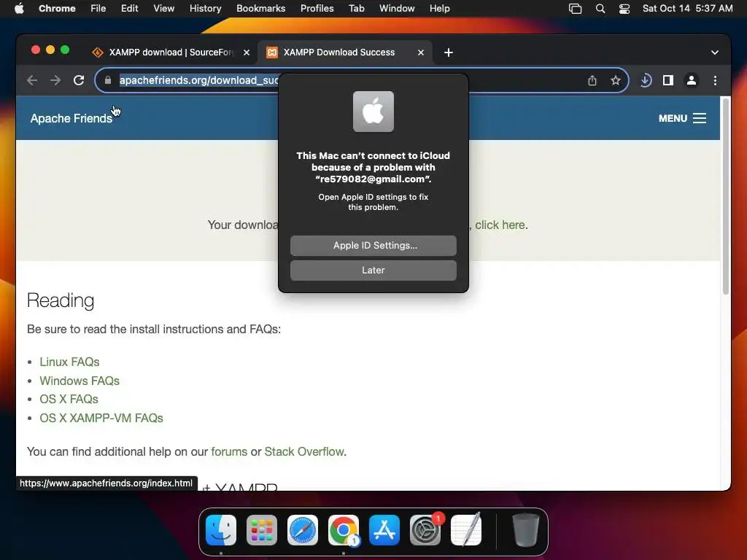Click the Apple ID Settings button
747x560 pixels.
(373, 246)
